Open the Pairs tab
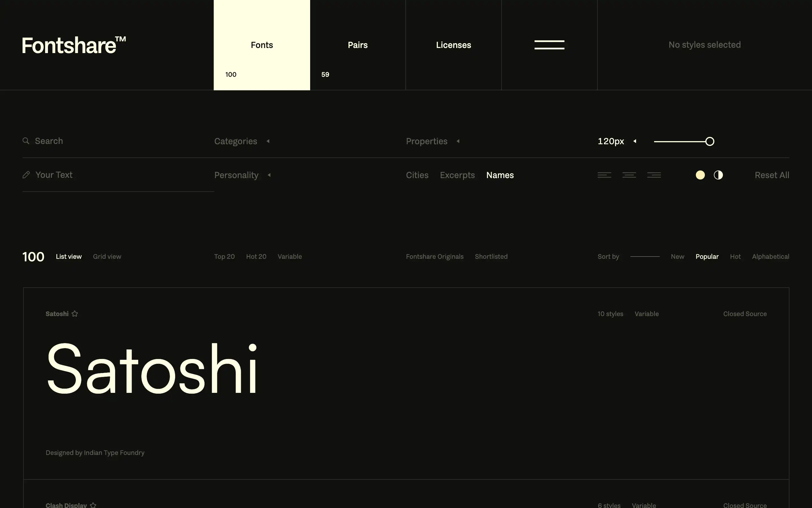 pos(358,45)
